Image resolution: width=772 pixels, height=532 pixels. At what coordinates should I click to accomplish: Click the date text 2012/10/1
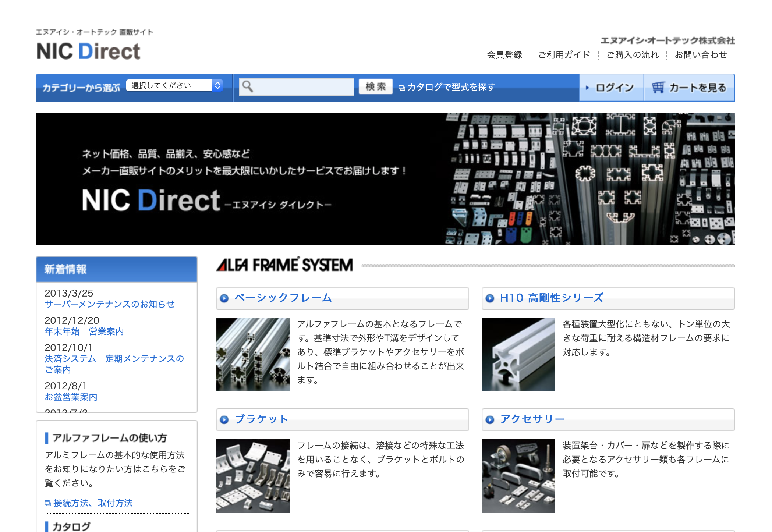tap(68, 348)
